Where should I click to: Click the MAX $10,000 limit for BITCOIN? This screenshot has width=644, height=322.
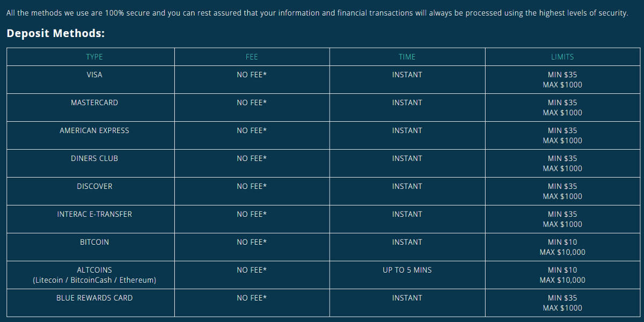pyautogui.click(x=562, y=253)
